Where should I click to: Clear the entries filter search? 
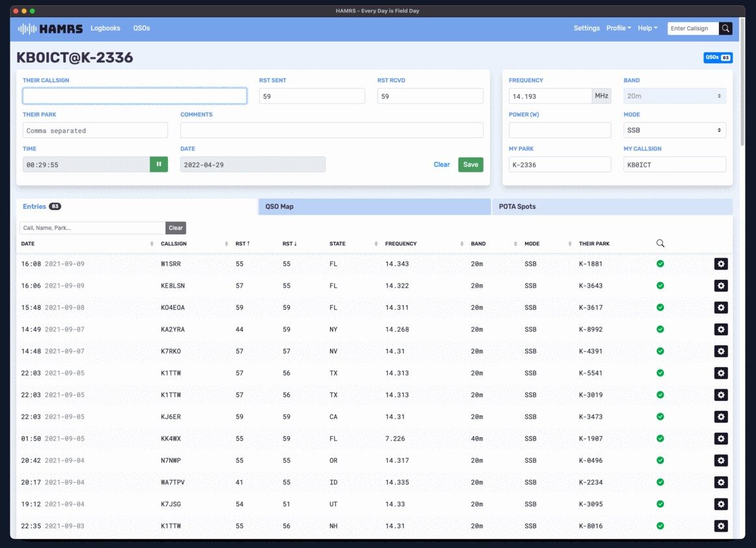click(175, 228)
